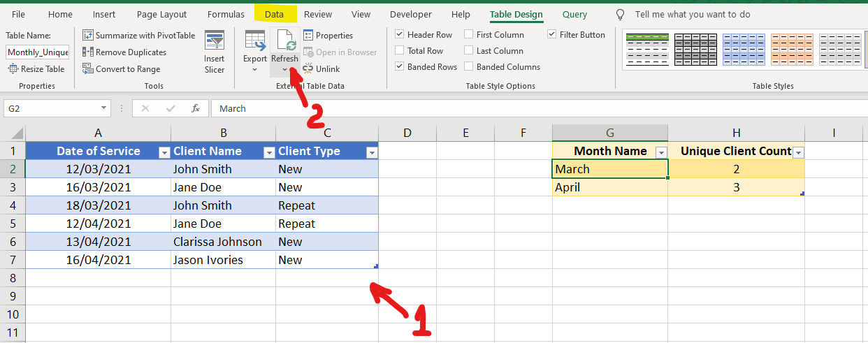Viewport: 868px width, 343px height.
Task: Switch to the Data tab
Action: tap(275, 14)
